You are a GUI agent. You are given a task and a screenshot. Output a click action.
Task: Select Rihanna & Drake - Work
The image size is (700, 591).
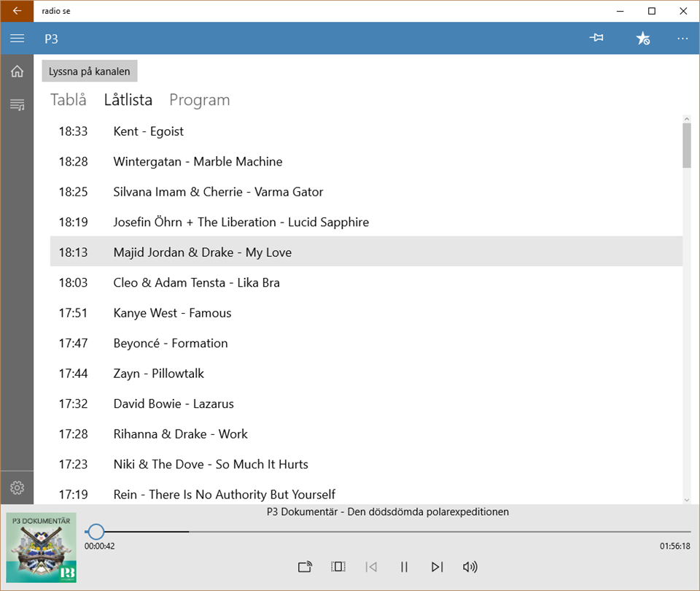point(366,433)
